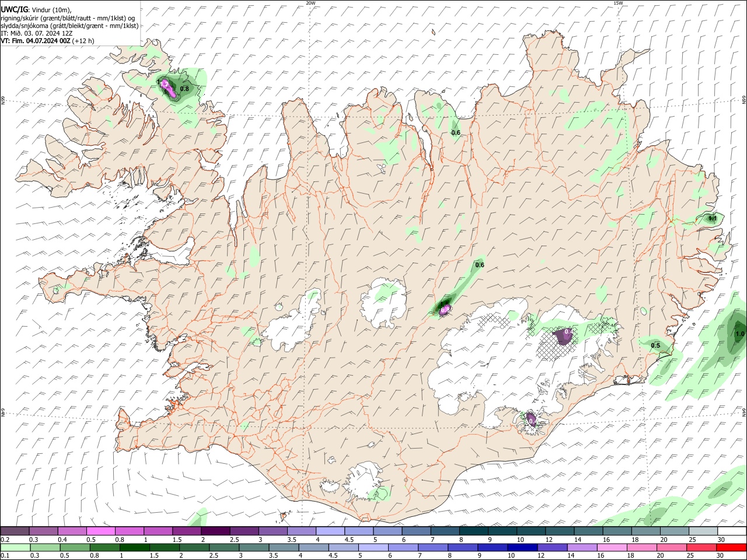
Task: Select the lavender 4 swatch in upper legend row
Action: (x=330, y=531)
